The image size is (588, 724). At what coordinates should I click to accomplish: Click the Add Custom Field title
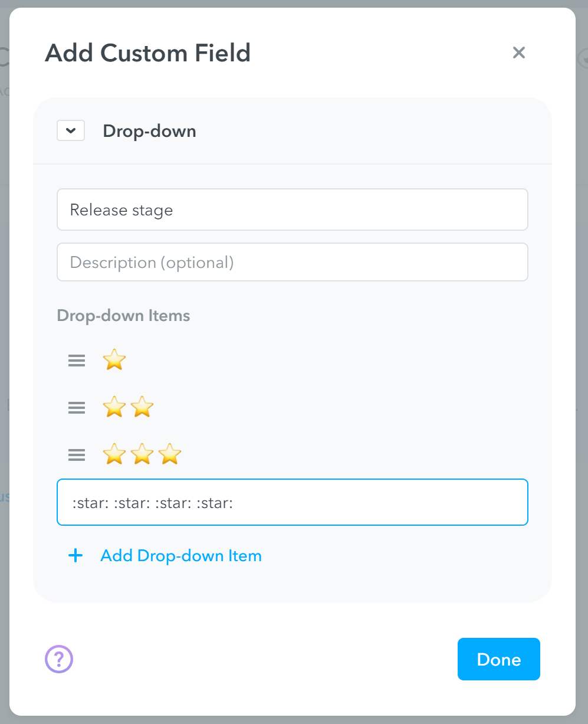pyautogui.click(x=147, y=53)
